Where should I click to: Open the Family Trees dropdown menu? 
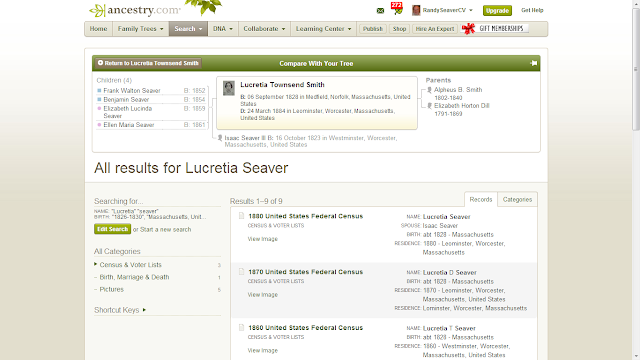[140, 29]
